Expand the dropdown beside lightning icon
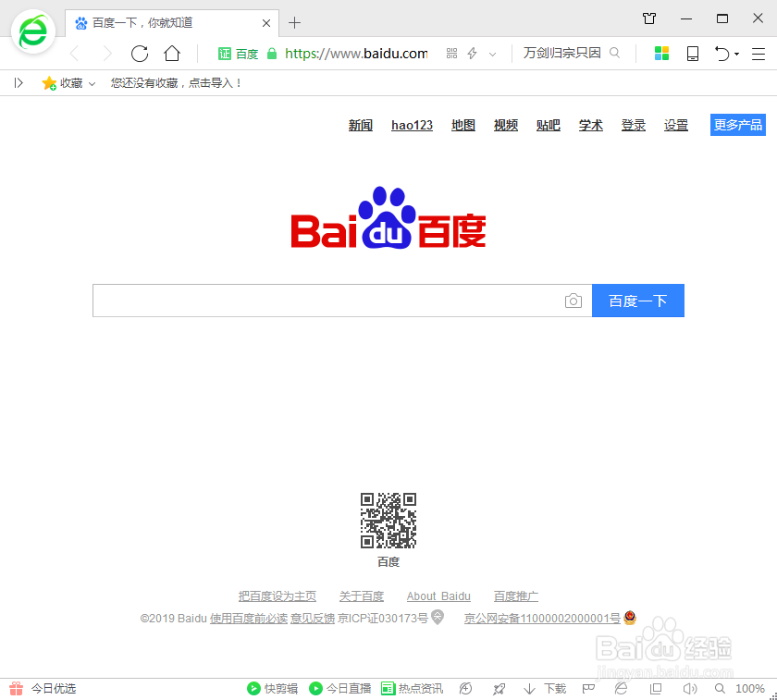Image resolution: width=777 pixels, height=700 pixels. click(491, 53)
